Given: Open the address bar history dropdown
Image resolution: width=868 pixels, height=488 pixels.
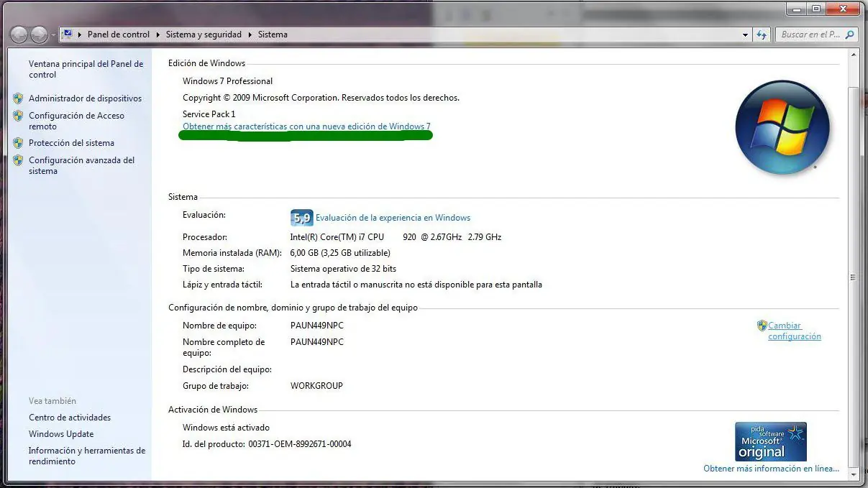Looking at the screenshot, I should [x=746, y=34].
